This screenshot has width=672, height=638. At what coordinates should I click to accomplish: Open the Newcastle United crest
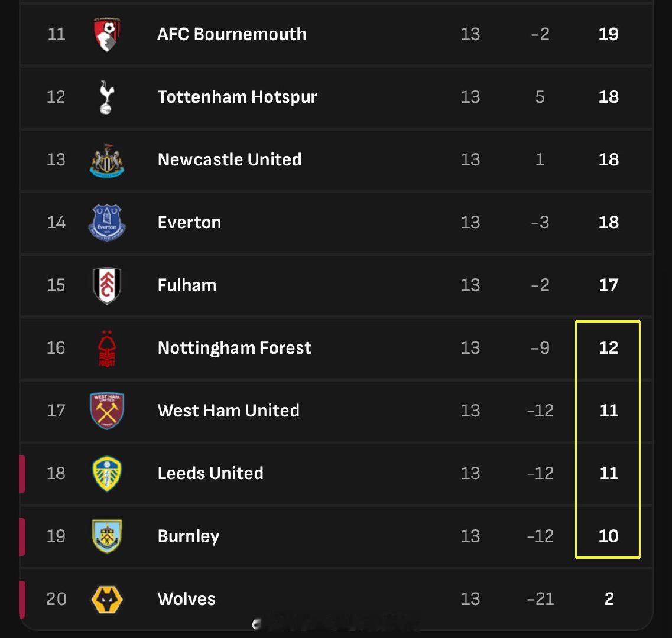click(x=107, y=159)
